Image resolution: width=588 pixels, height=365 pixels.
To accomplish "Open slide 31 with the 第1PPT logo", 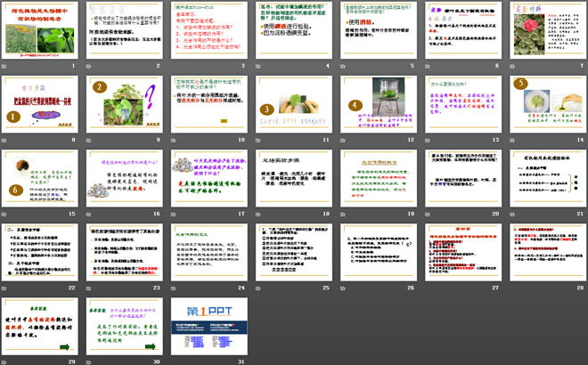I will point(211,327).
